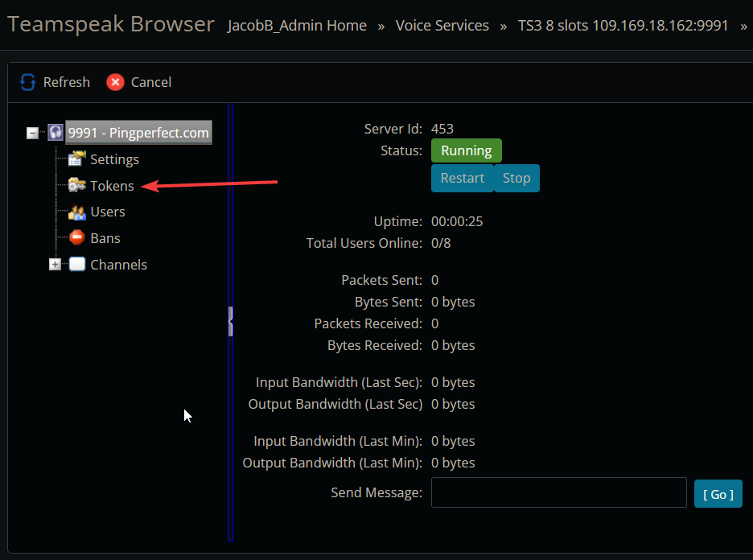Viewport: 753px width, 560px height.
Task: Restart the Teamspeak server
Action: (462, 179)
